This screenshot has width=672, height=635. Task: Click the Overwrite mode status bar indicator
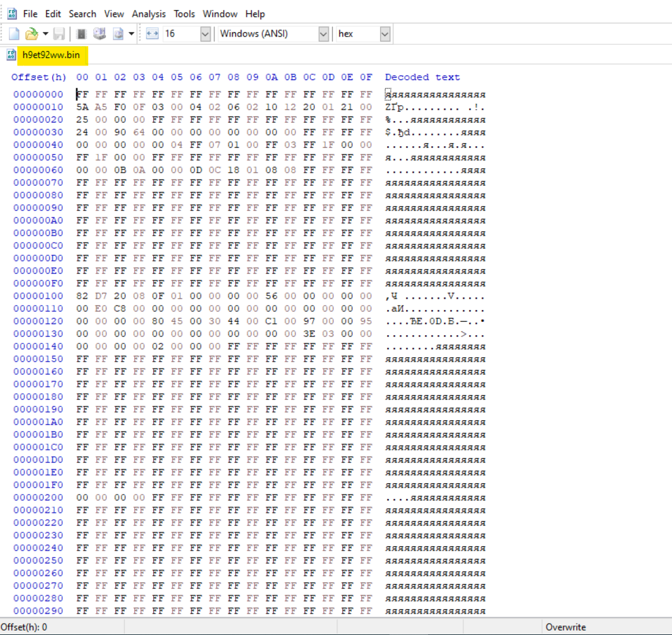(x=565, y=627)
